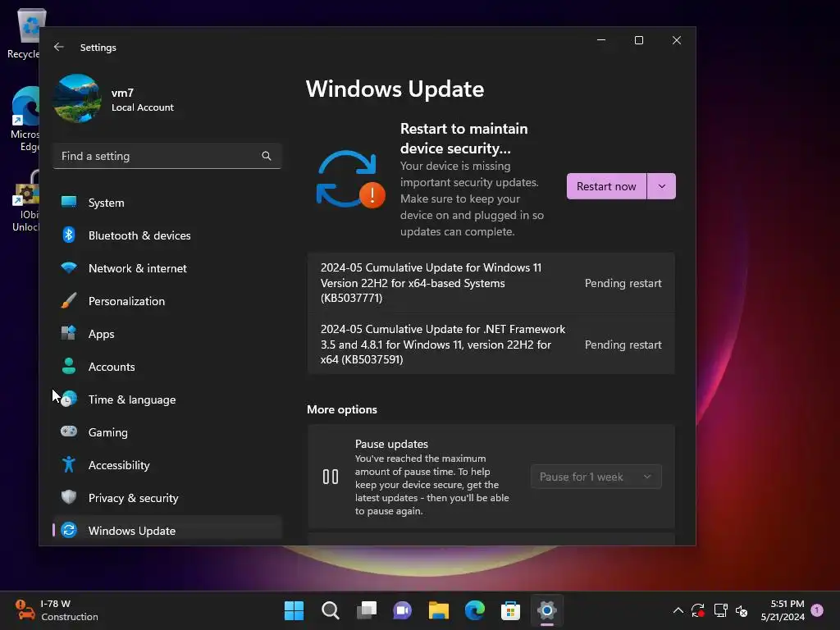The image size is (840, 630).
Task: Click the Settings gear on taskbar
Action: [547, 610]
